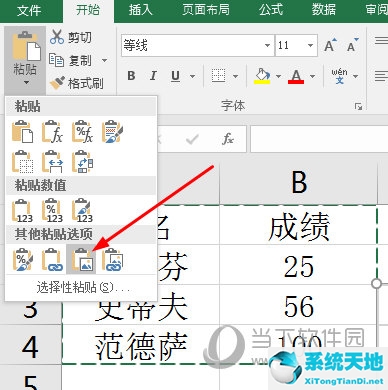This screenshot has width=388, height=390.
Task: Choose Paste as Picture icon
Action: click(81, 259)
